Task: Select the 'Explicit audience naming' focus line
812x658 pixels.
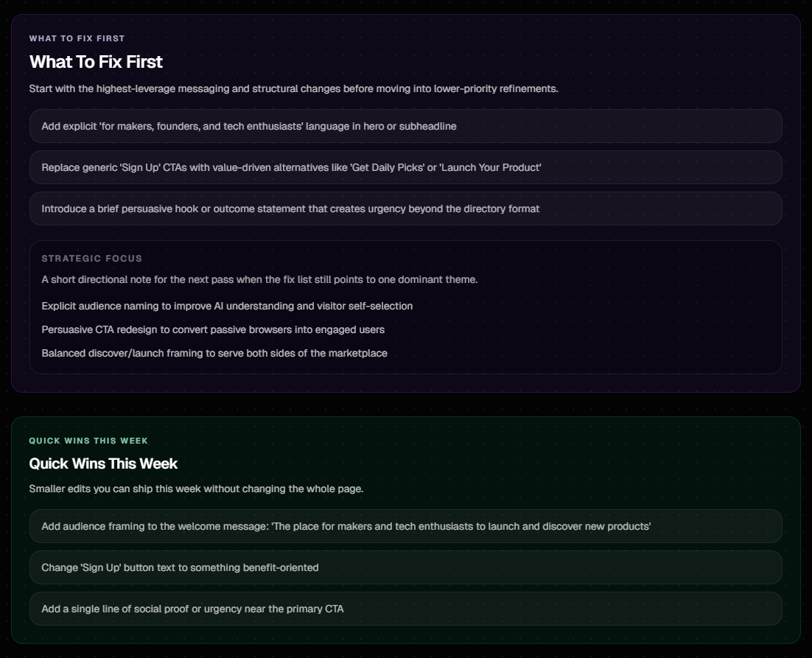Action: 227,306
